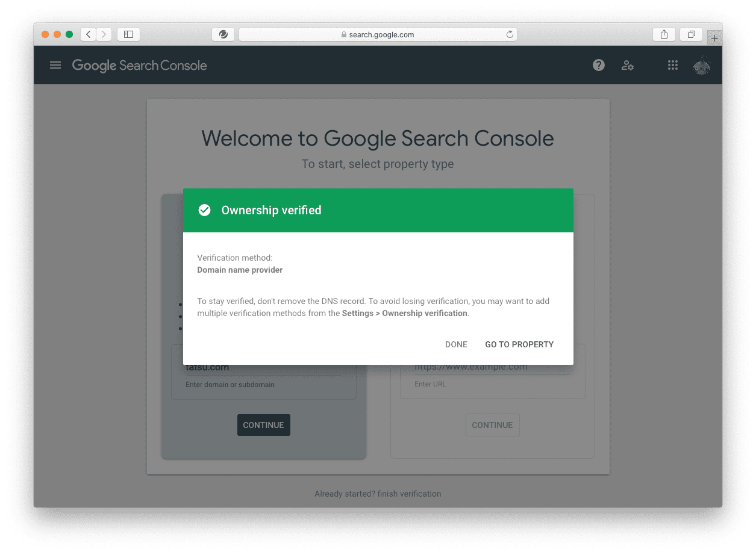This screenshot has height=552, width=756.
Task: Open the hamburger main menu
Action: pos(55,65)
